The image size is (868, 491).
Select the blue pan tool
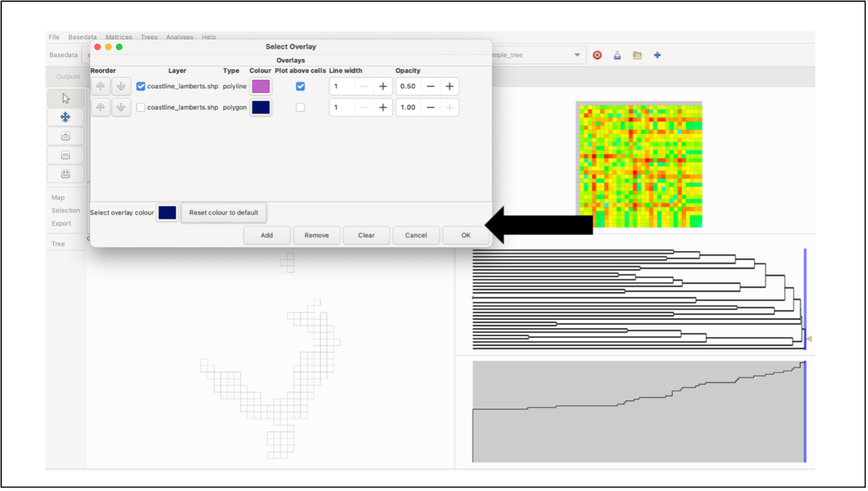(65, 117)
